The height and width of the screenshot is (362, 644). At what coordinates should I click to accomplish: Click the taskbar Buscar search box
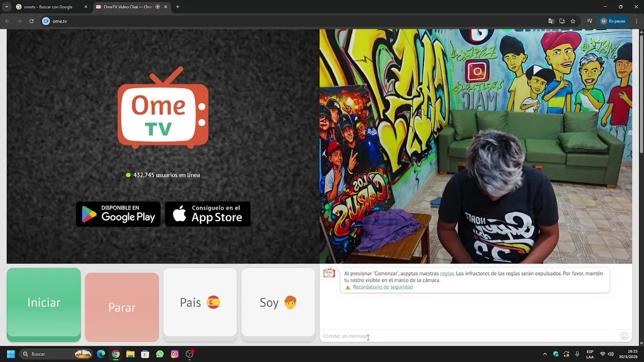pyautogui.click(x=56, y=354)
